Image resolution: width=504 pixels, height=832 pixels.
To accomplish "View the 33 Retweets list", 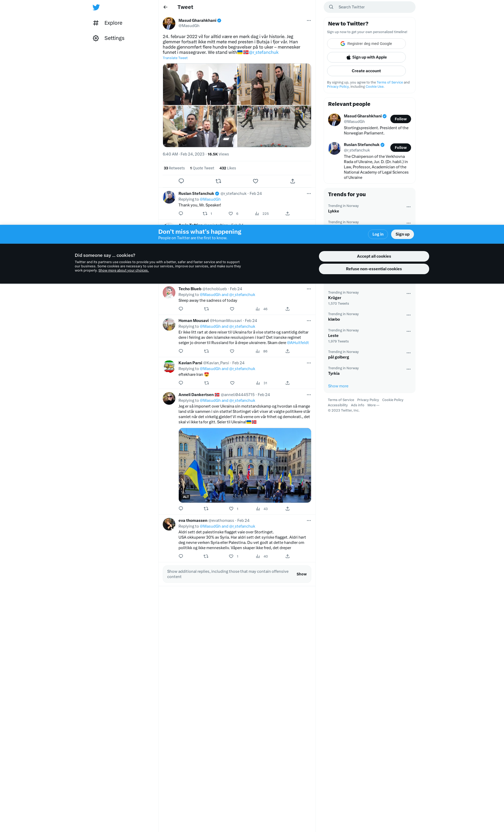I will [x=174, y=168].
